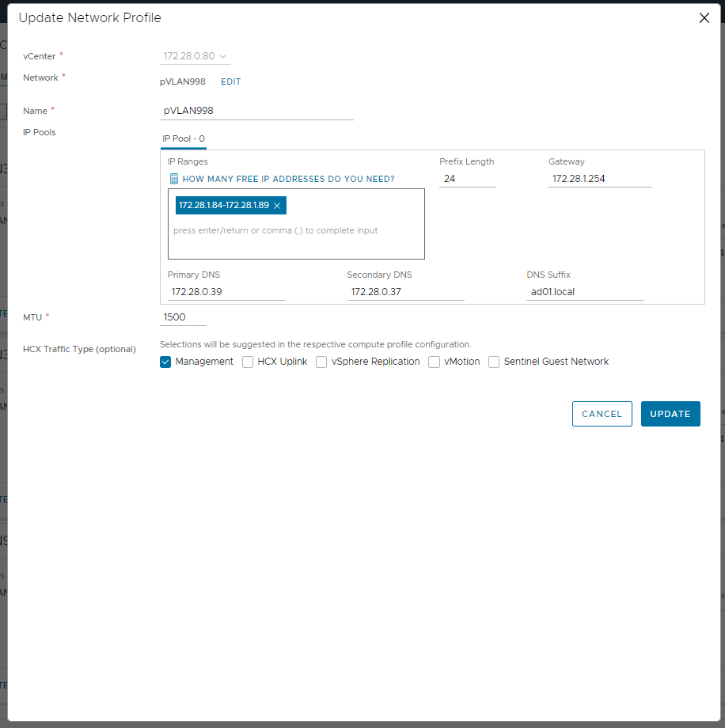Edit the DNS Suffix field ad01.local
This screenshot has width=725, height=728.
click(x=585, y=291)
